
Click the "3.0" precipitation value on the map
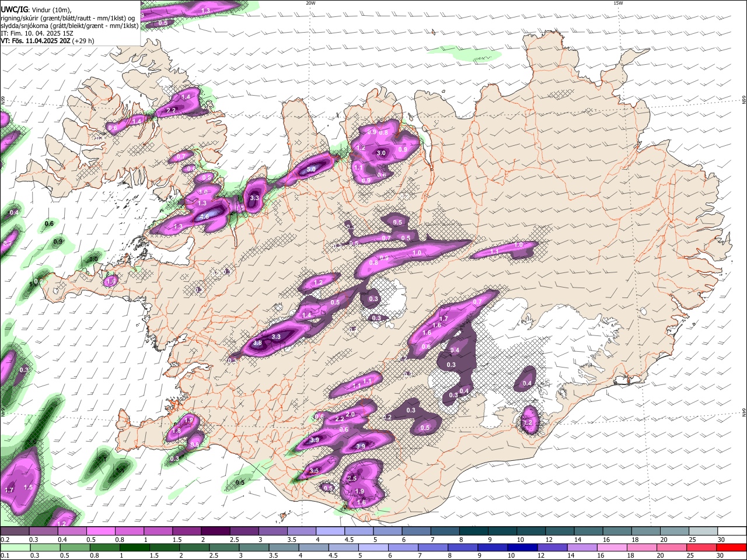click(x=381, y=153)
